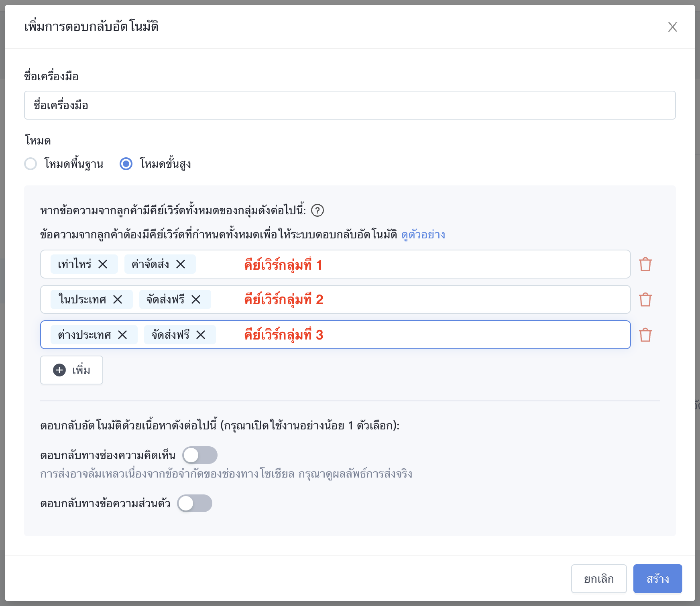
Task: Delete keyword group 3 with the trash icon
Action: pyautogui.click(x=645, y=335)
